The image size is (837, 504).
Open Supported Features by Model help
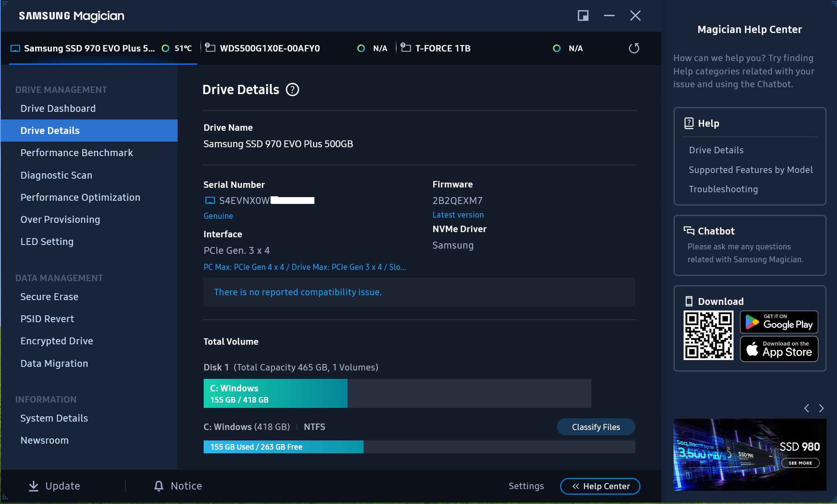[x=751, y=170]
